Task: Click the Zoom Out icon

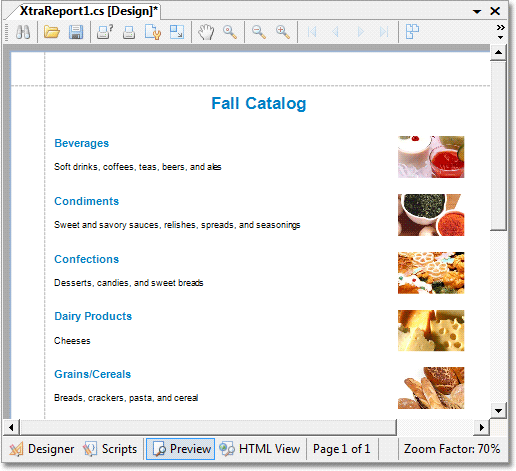Action: click(259, 32)
